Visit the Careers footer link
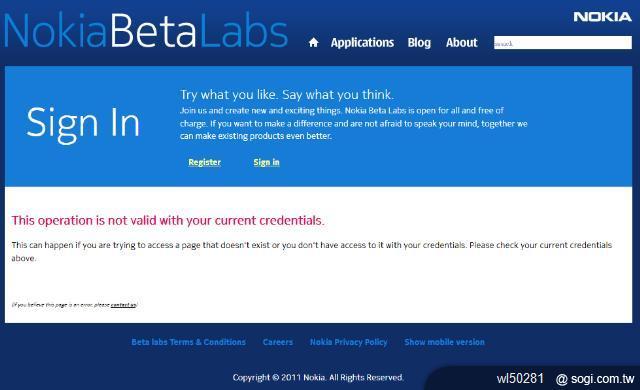Image resolution: width=640 pixels, height=390 pixels. (278, 342)
